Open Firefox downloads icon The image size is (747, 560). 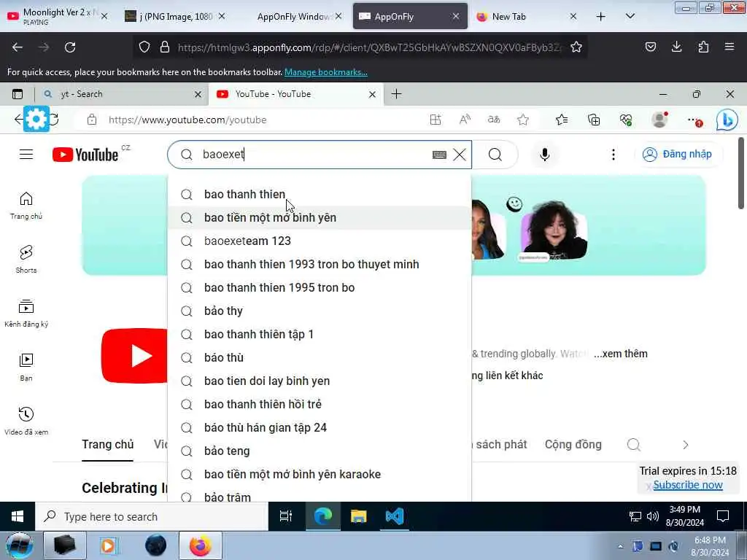click(x=676, y=47)
